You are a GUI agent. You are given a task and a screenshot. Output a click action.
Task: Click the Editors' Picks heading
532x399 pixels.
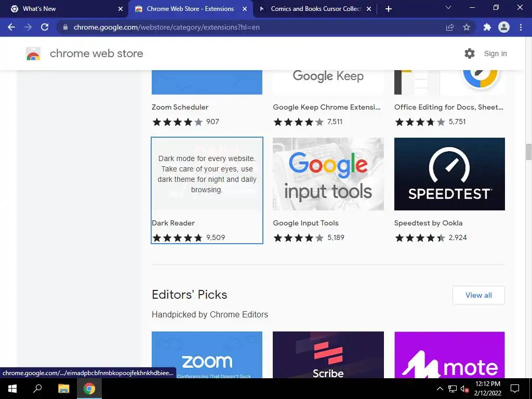tap(189, 295)
